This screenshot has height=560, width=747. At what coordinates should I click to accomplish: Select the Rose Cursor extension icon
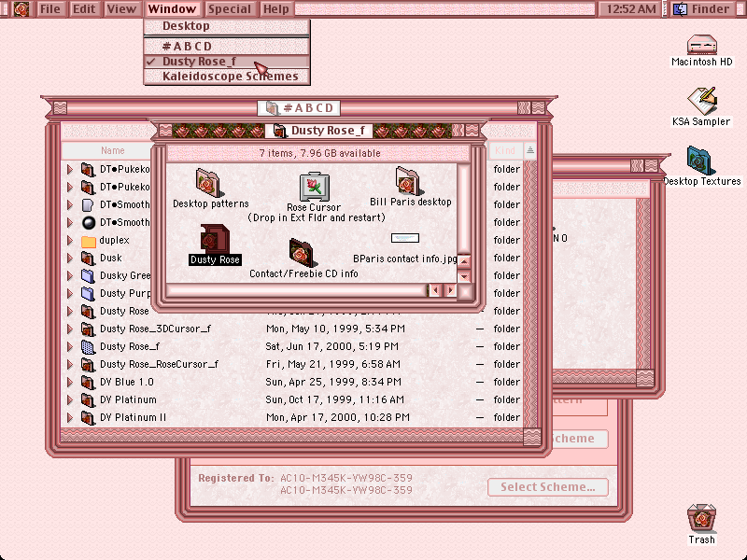coord(315,186)
